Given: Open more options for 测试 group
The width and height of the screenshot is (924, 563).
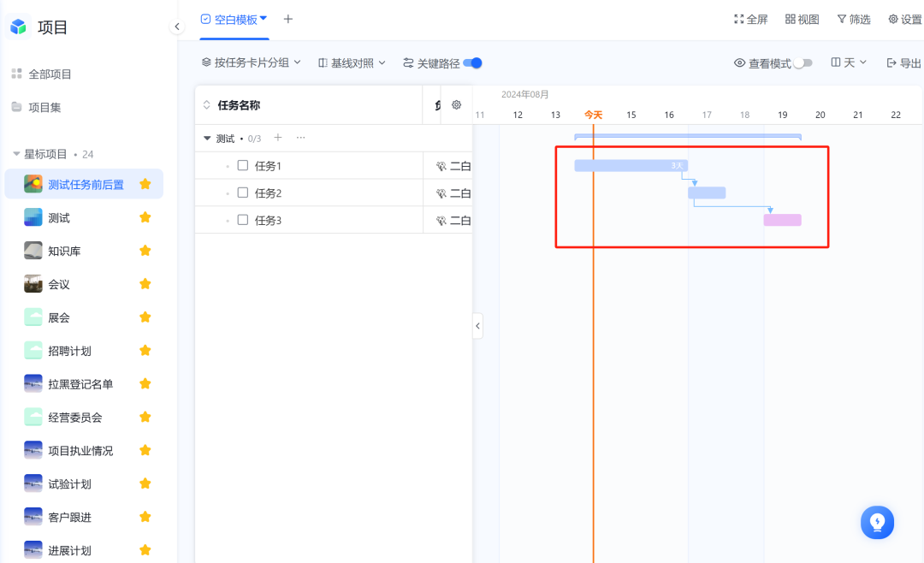Looking at the screenshot, I should (300, 138).
